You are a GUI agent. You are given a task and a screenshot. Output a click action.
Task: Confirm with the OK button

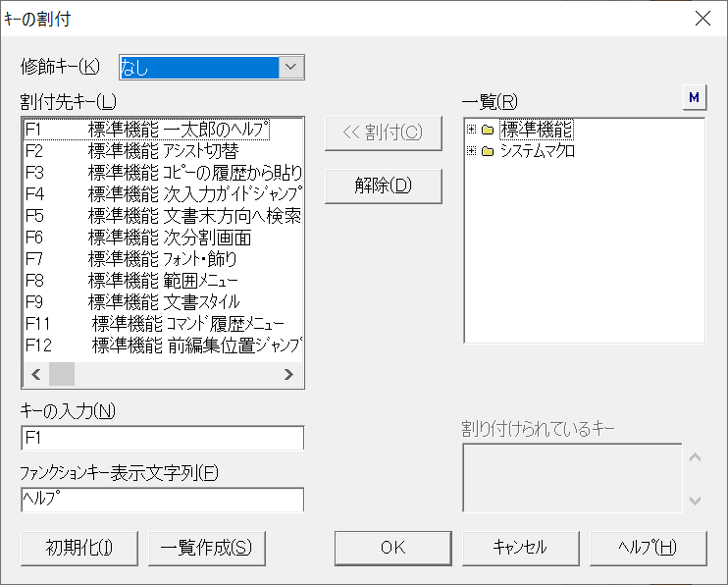click(x=393, y=548)
